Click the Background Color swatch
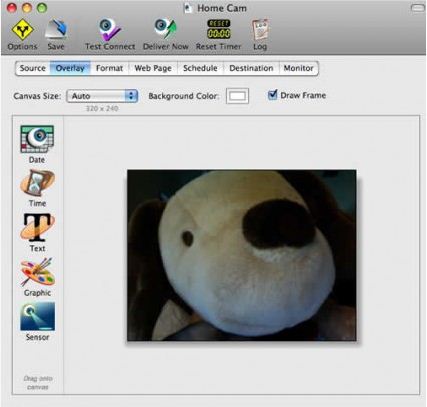 237,96
